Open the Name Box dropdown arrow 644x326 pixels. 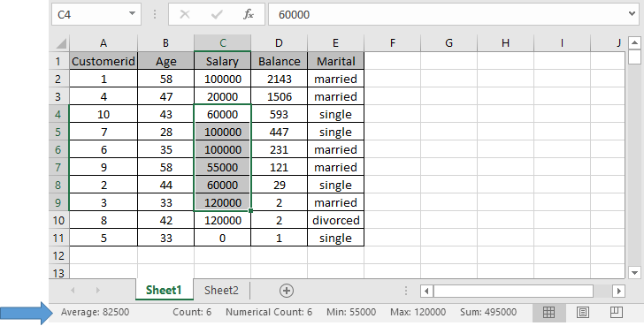[x=132, y=14]
